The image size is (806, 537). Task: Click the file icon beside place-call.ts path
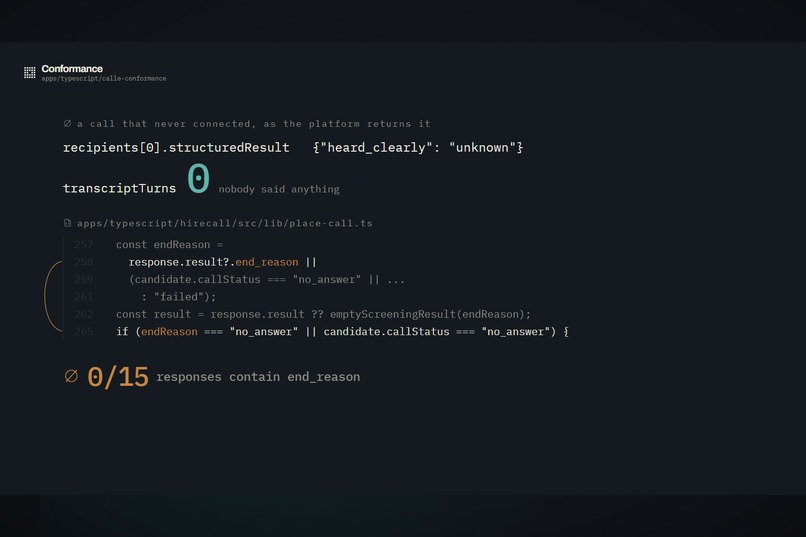pyautogui.click(x=67, y=223)
